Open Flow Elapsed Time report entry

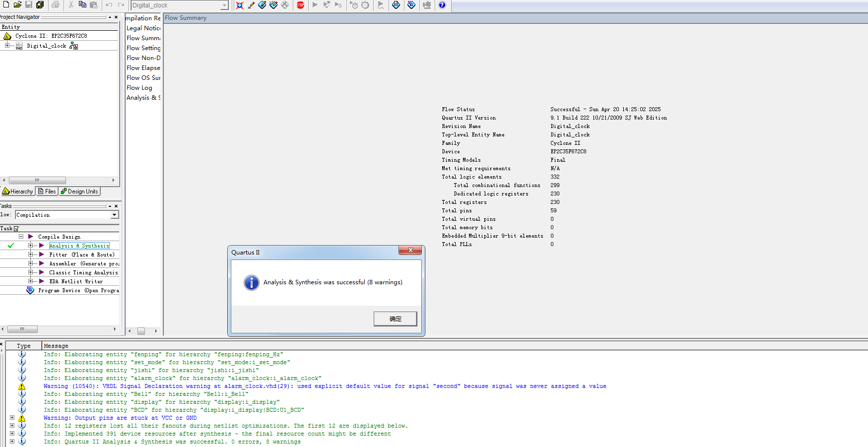point(143,68)
